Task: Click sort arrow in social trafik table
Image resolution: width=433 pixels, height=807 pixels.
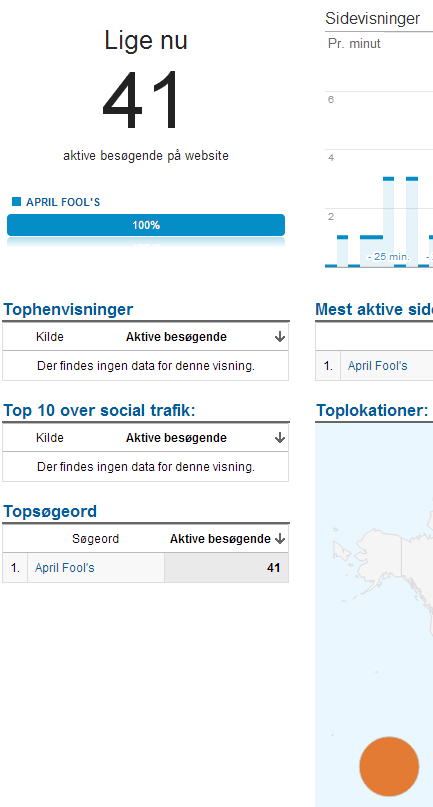Action: tap(280, 438)
